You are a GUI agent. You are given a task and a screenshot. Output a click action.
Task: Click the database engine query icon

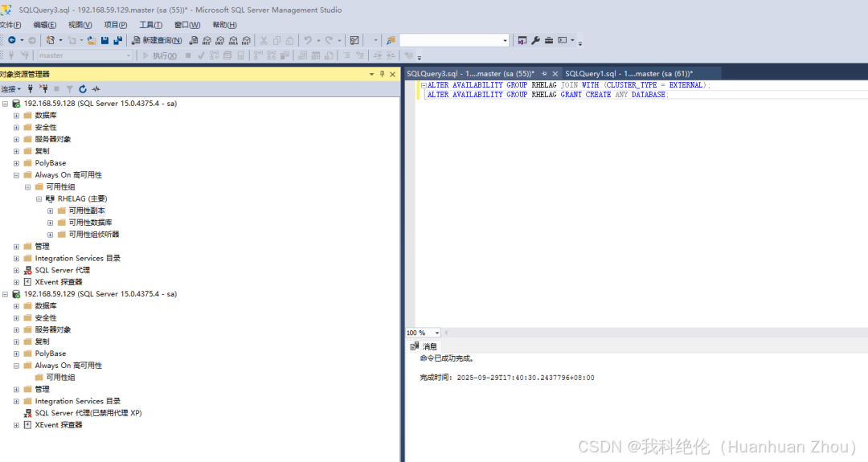point(193,40)
